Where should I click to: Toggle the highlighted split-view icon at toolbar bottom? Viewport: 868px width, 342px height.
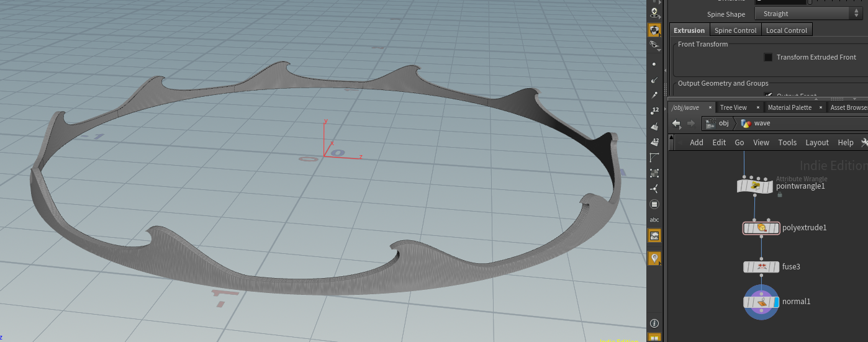[654, 337]
